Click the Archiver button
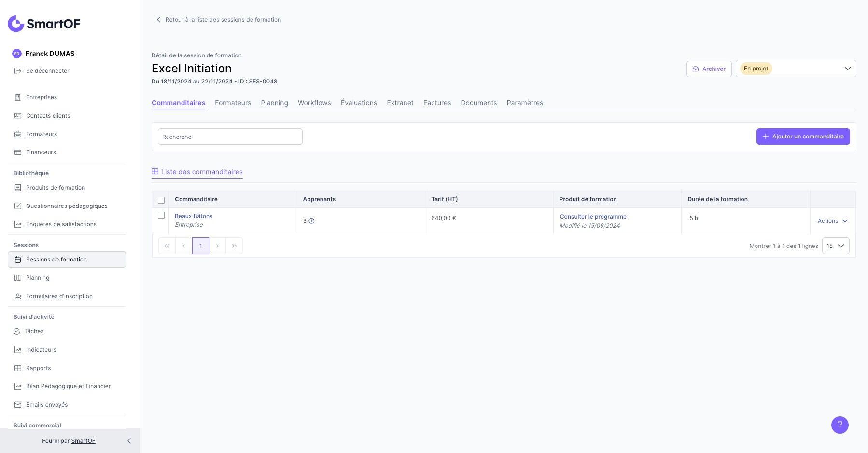 pyautogui.click(x=709, y=69)
